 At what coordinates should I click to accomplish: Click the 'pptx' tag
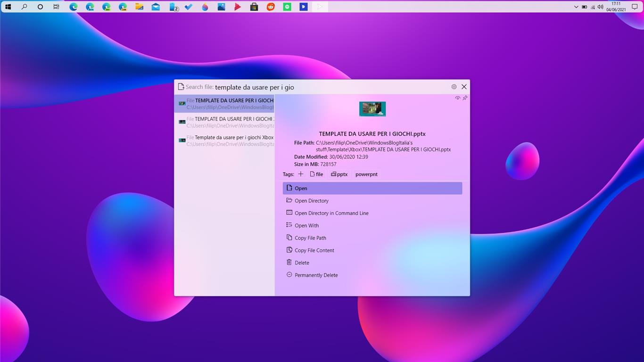[x=339, y=174]
